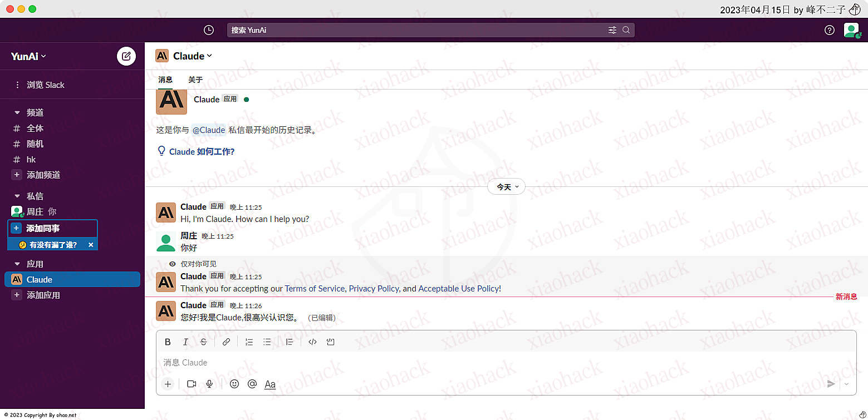The image size is (868, 420).
Task: Apply bold formatting in message toolbar
Action: coord(168,342)
